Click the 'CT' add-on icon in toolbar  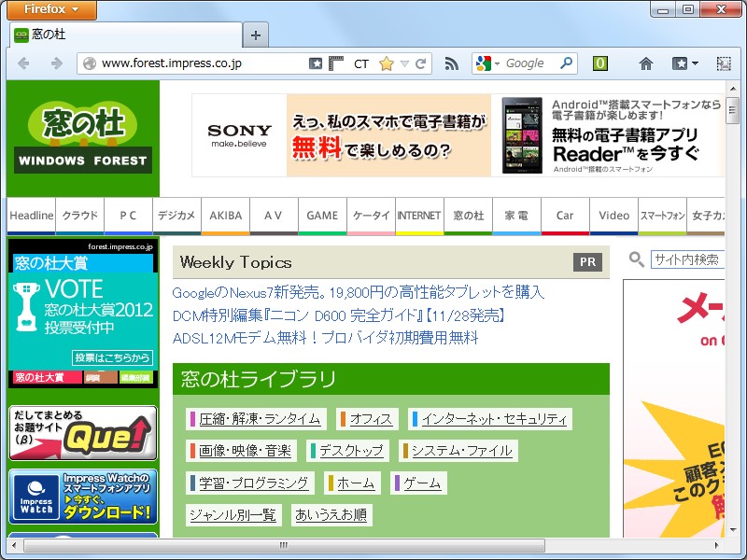[359, 63]
